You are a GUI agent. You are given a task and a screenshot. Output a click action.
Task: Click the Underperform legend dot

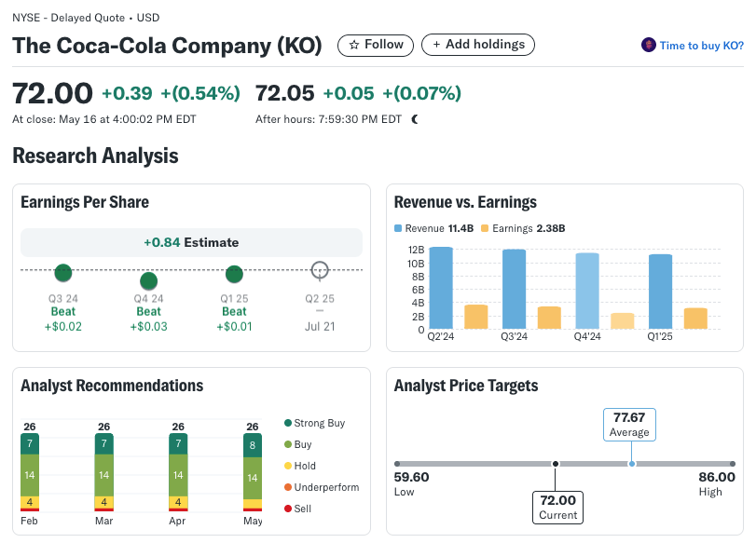coord(288,487)
